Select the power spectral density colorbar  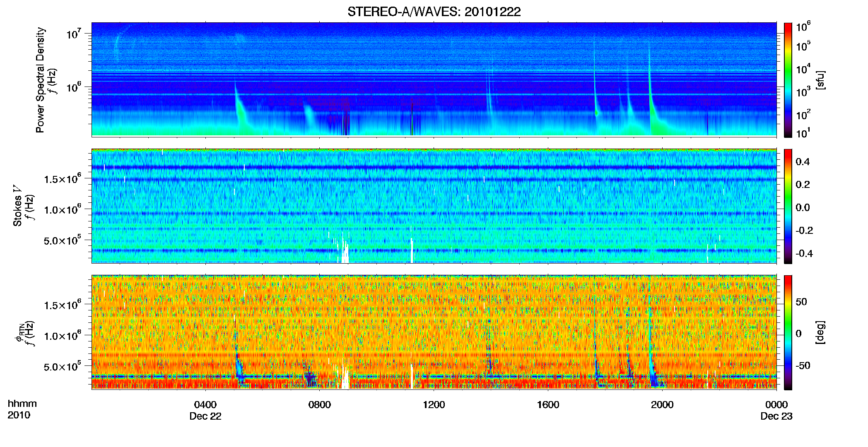(x=788, y=80)
